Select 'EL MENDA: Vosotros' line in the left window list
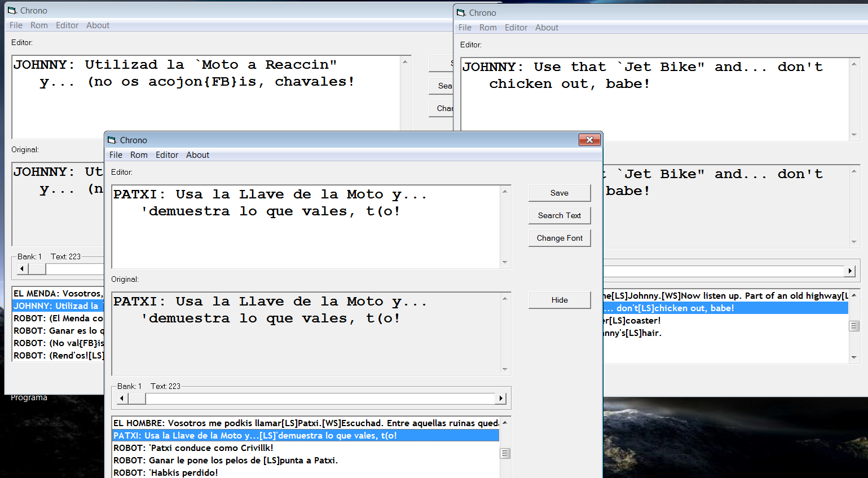 [x=58, y=294]
